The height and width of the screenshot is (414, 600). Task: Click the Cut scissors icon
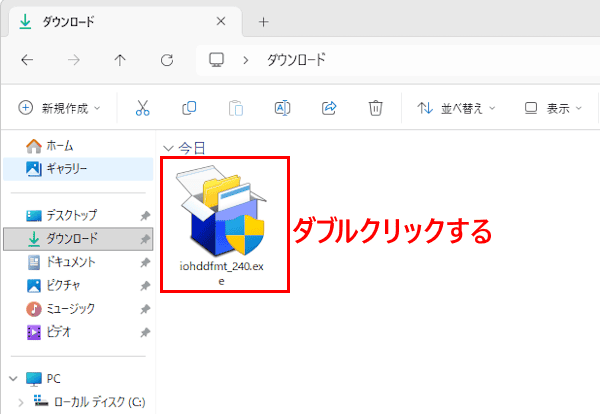(142, 108)
